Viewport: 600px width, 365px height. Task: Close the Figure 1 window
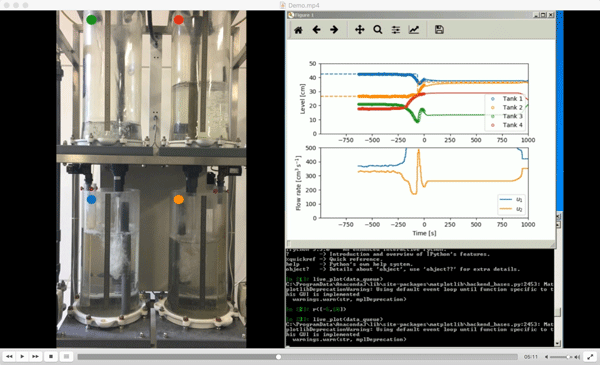(551, 15)
